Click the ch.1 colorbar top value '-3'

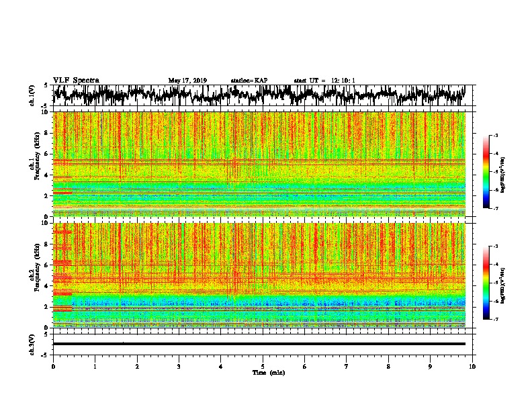pyautogui.click(x=495, y=136)
